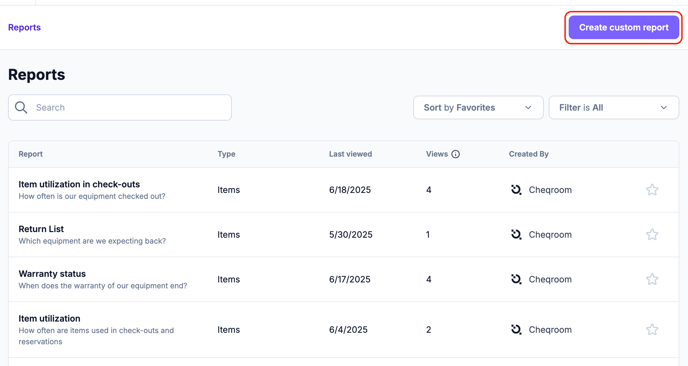The height and width of the screenshot is (366, 688).
Task: Click the Last viewed column header
Action: (x=351, y=154)
